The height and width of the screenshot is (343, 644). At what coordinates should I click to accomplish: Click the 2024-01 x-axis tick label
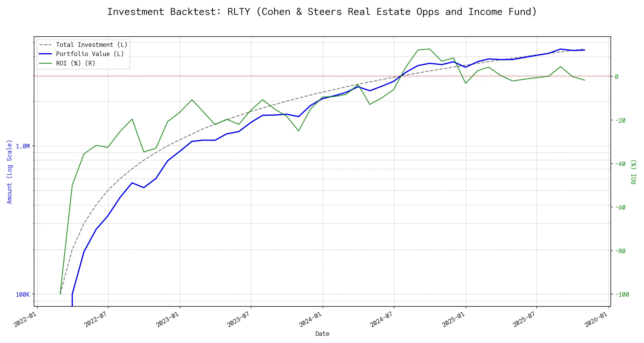click(x=311, y=319)
